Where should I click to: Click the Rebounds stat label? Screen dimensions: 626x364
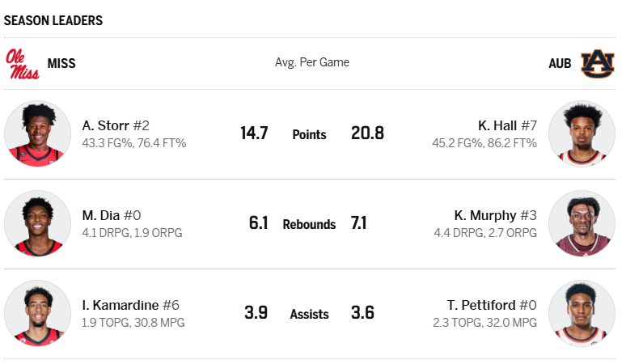[309, 224]
